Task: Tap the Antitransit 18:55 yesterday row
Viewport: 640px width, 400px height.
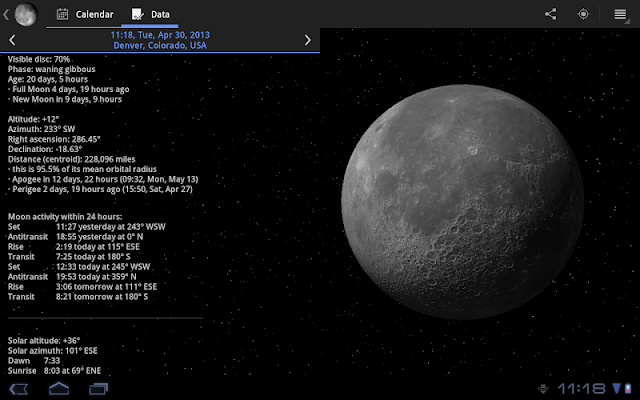Action: tap(76, 237)
